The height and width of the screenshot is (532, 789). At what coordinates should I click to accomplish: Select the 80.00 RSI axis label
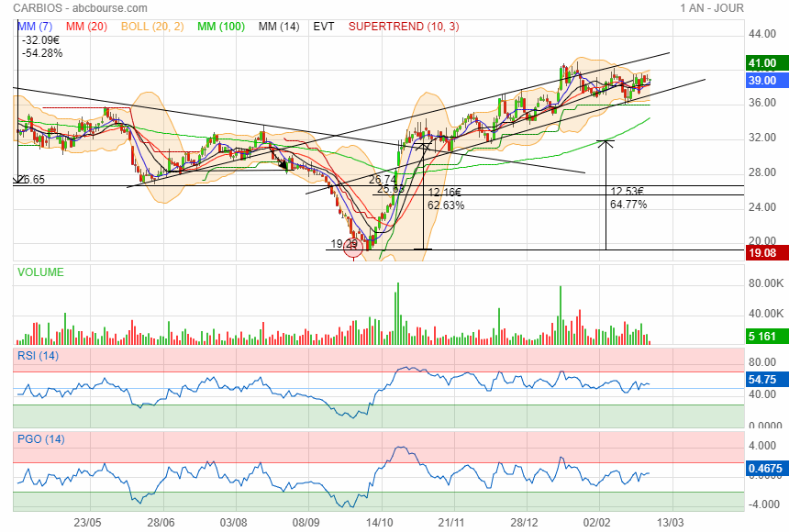(762, 362)
